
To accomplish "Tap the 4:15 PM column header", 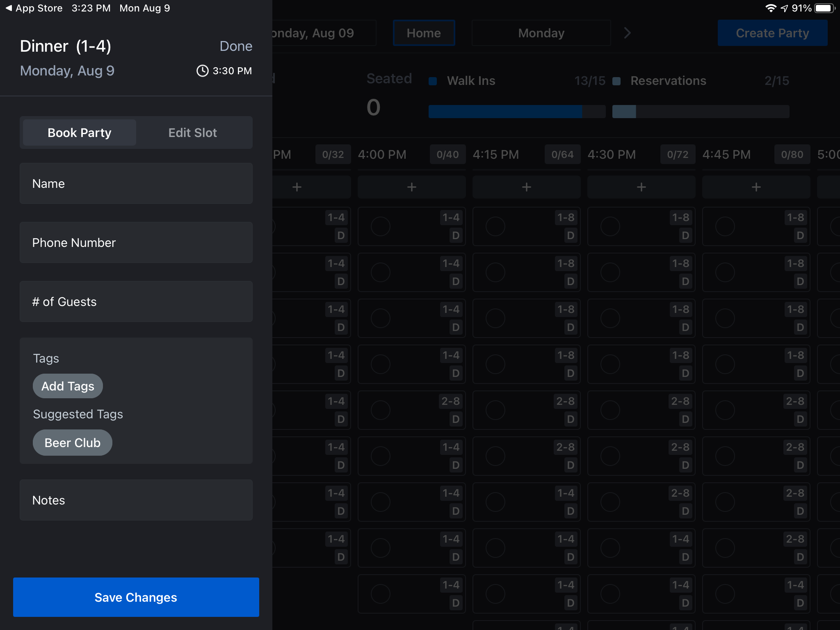I will [x=496, y=154].
